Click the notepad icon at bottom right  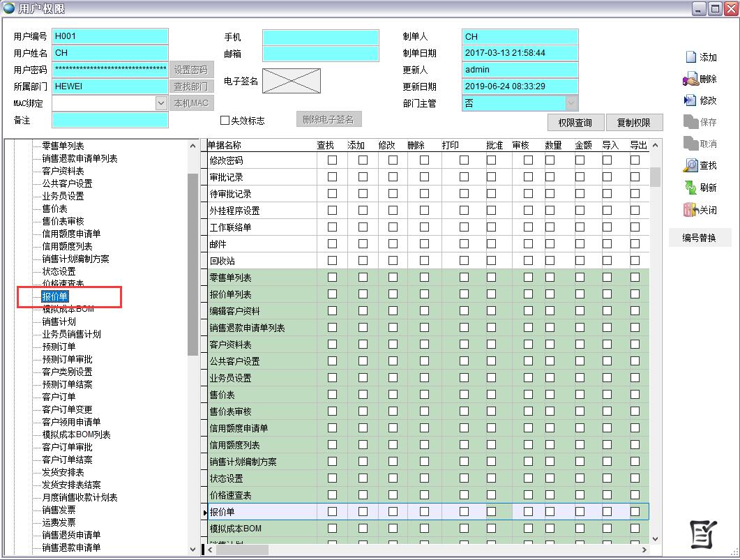pos(703,534)
